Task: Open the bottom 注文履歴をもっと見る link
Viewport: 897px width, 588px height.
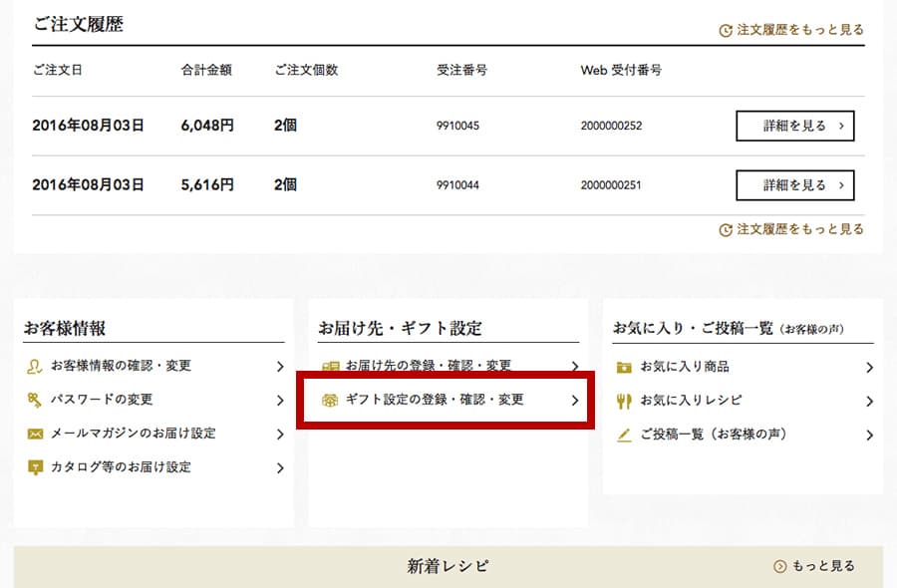Action: (x=799, y=229)
